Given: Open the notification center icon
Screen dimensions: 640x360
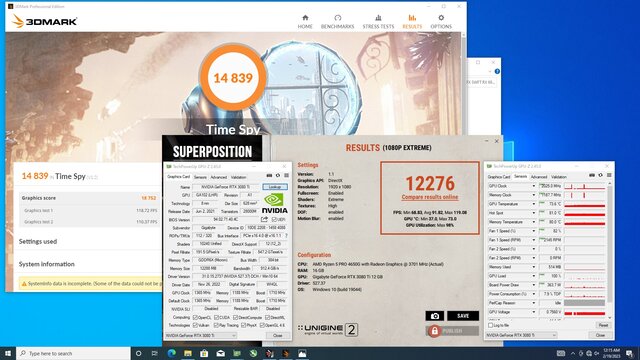Looking at the screenshot, I should [629, 353].
